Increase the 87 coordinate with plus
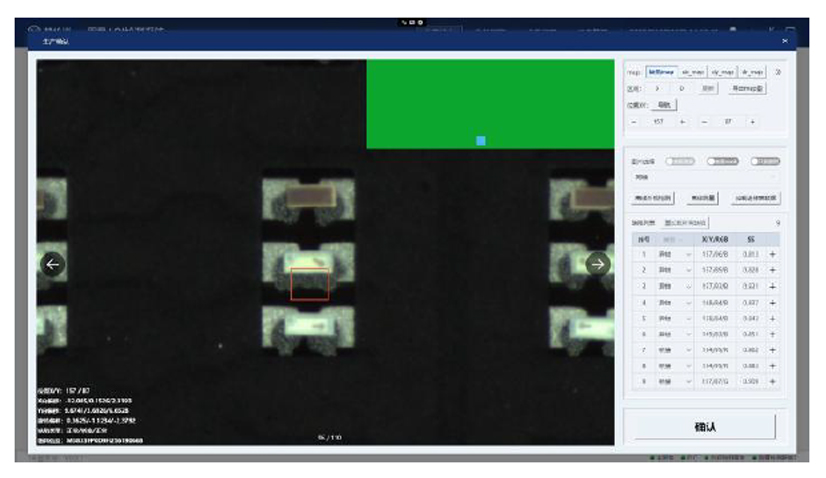This screenshot has width=826, height=478. tap(752, 122)
